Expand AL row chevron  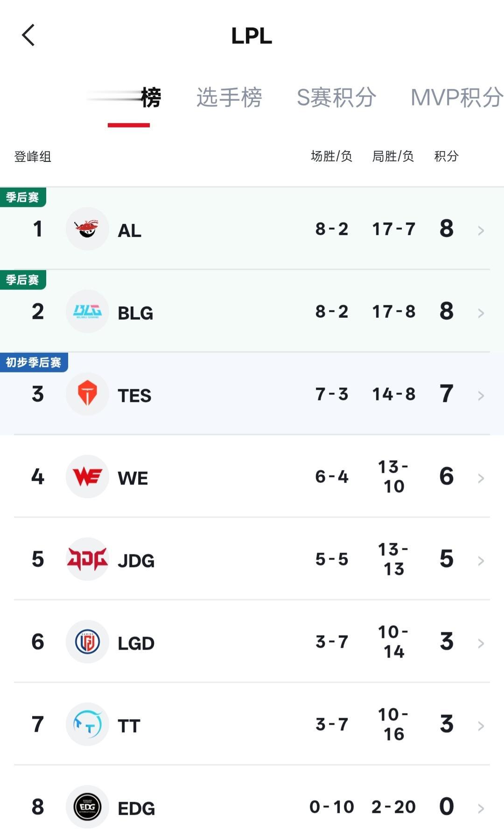[481, 231]
